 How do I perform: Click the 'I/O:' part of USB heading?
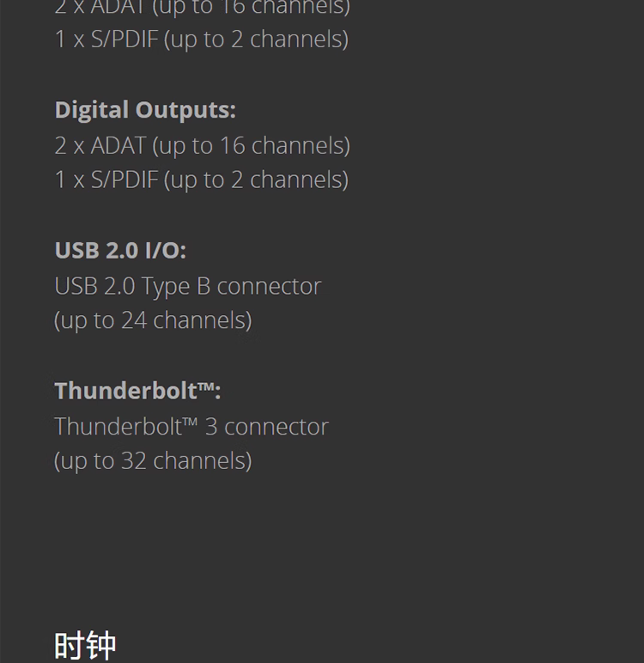coord(166,250)
